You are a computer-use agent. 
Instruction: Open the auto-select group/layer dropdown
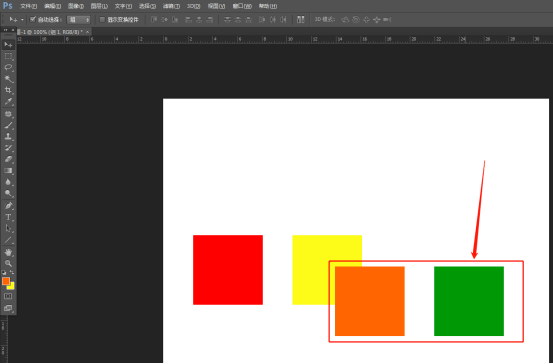(79, 20)
